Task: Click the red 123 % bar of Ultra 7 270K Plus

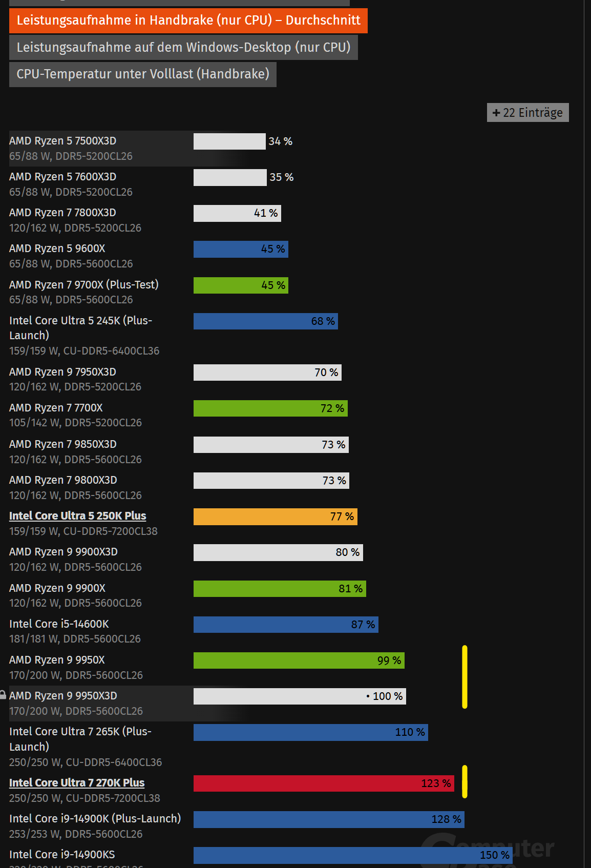Action: (324, 783)
